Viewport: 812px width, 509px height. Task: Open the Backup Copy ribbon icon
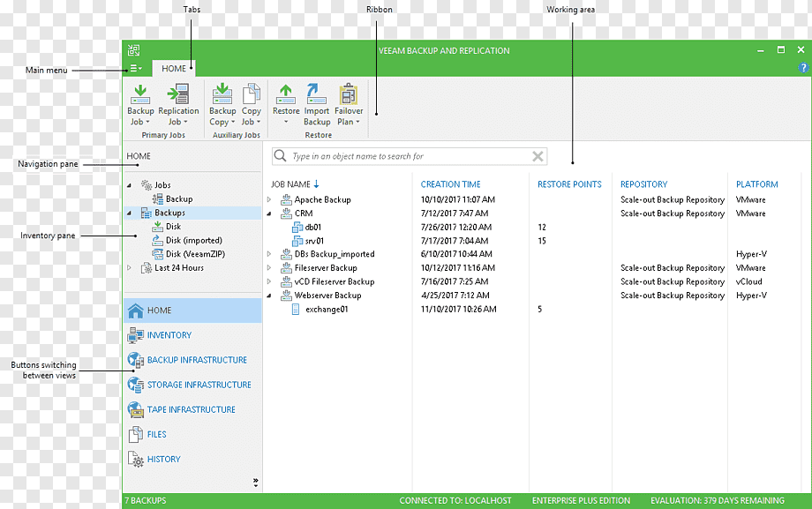pos(222,105)
